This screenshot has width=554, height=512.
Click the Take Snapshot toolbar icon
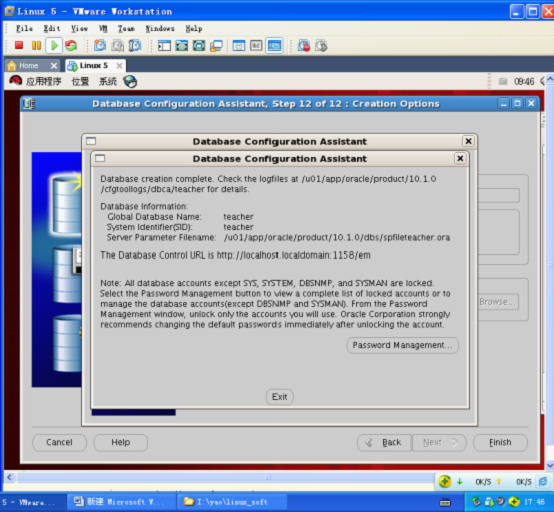click(x=100, y=45)
